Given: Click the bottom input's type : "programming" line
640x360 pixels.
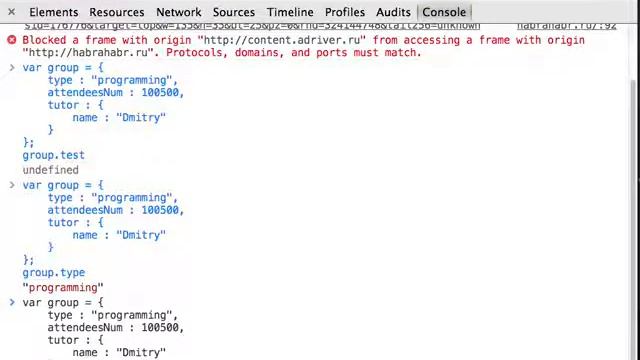Looking at the screenshot, I should point(113,315).
